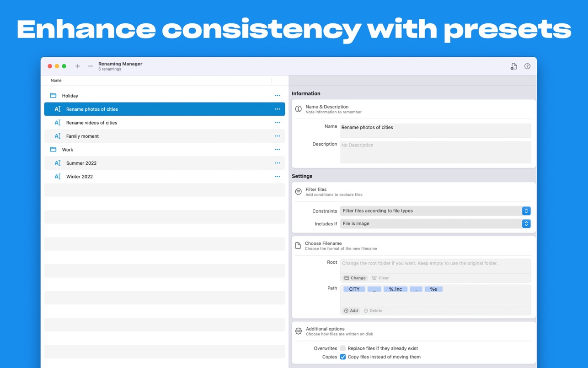Open the Constraints dropdown
The image size is (588, 368).
[435, 211]
